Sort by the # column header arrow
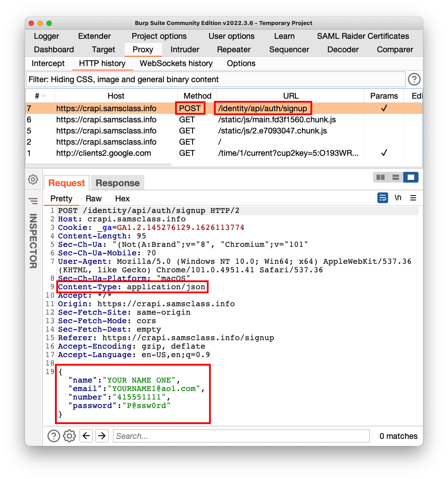448x479 pixels. pyautogui.click(x=44, y=96)
